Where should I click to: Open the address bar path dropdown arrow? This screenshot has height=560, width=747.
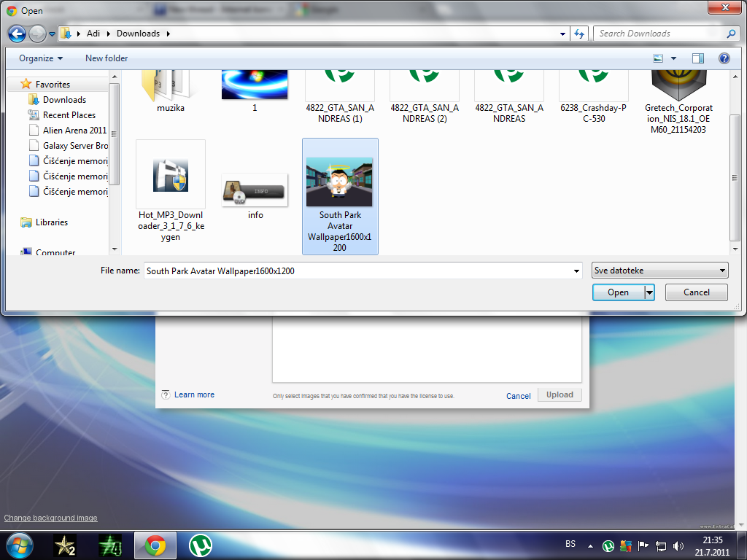coord(562,34)
